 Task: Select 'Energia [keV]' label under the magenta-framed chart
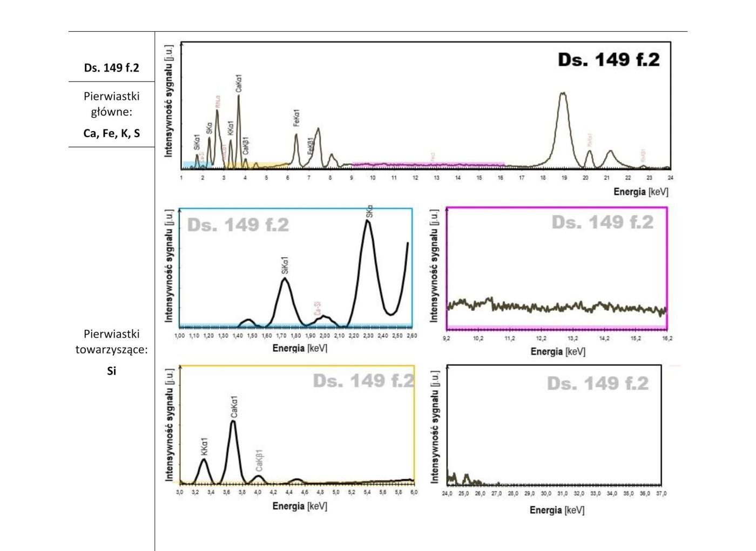(558, 352)
